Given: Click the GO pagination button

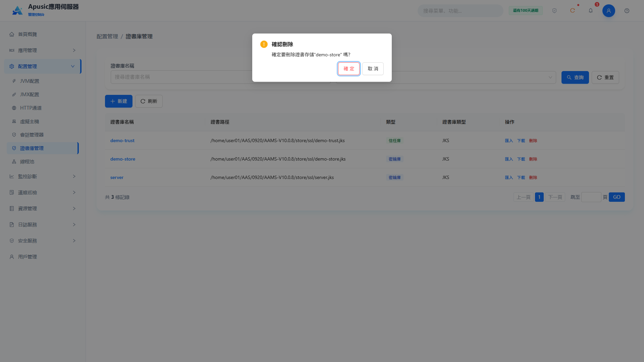Looking at the screenshot, I should coord(616,197).
